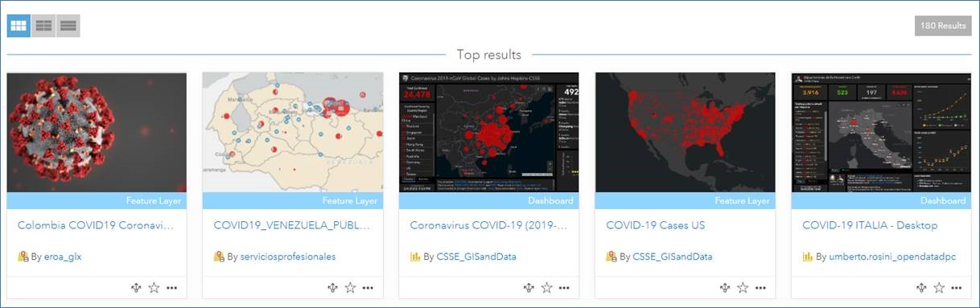
Task: View owner profile serviciosprofesionales
Action: tap(288, 257)
